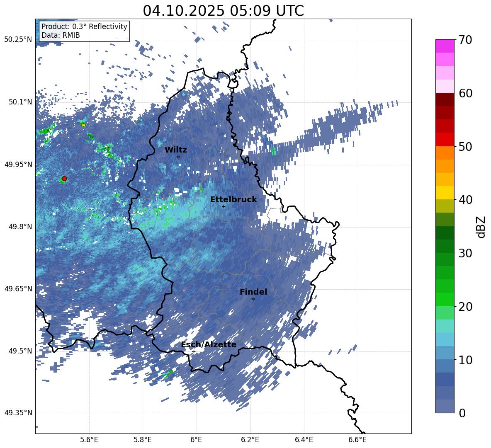Viewport: 491px width, 448px height.
Task: Click the colorbar tick value 0
Action: click(462, 413)
